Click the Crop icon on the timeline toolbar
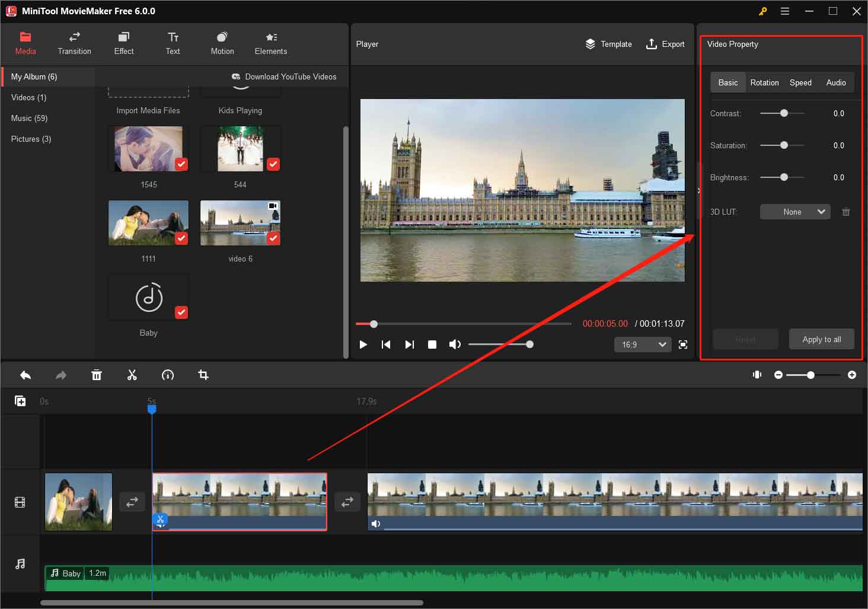The height and width of the screenshot is (609, 868). (203, 375)
